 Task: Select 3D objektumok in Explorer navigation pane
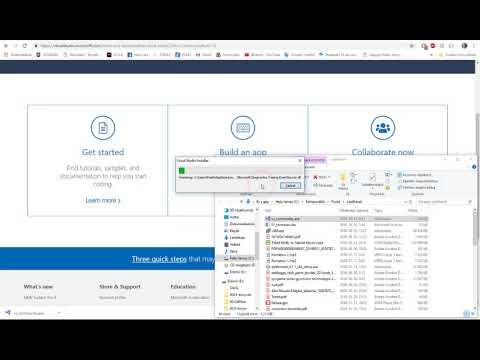pyautogui.click(x=239, y=210)
